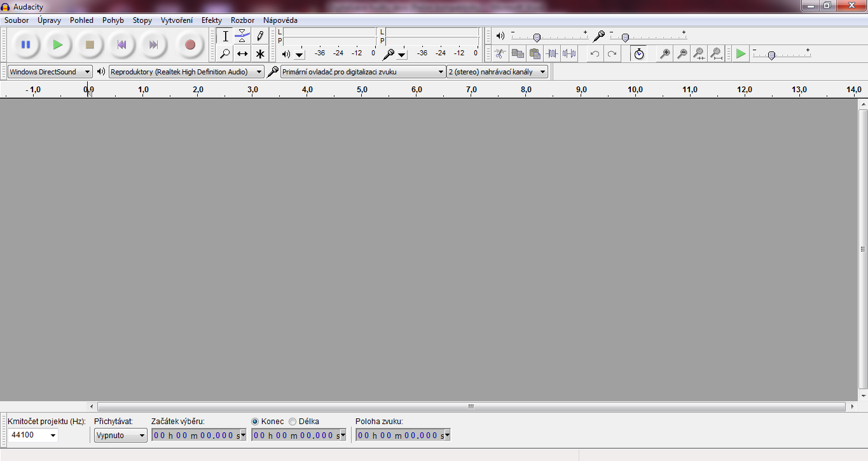
Task: Open the Reproduktory output device dropdown
Action: [186, 72]
